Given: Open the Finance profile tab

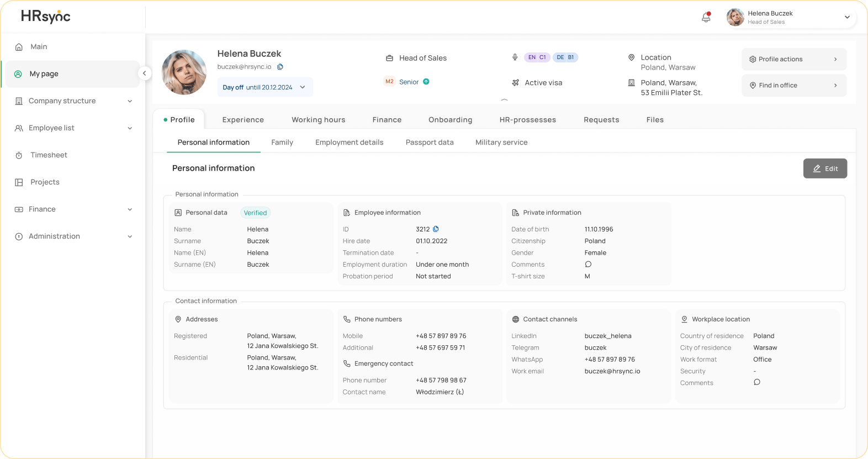Looking at the screenshot, I should [387, 120].
